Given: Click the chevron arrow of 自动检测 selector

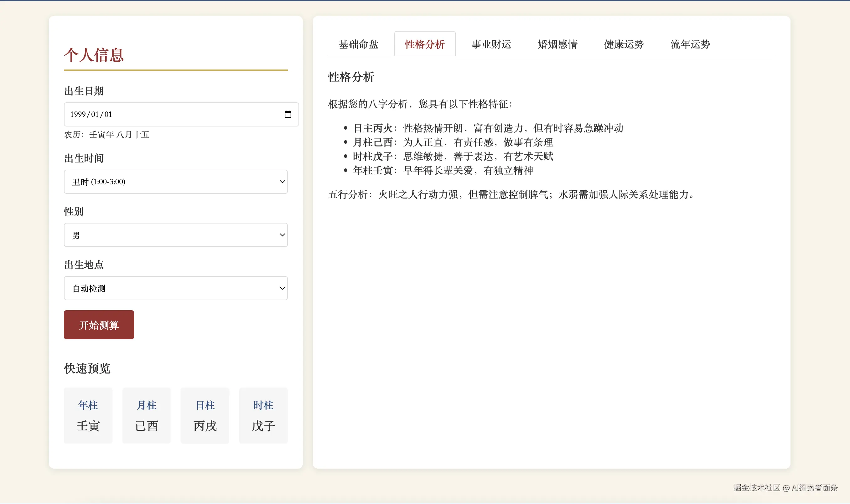Looking at the screenshot, I should 282,288.
